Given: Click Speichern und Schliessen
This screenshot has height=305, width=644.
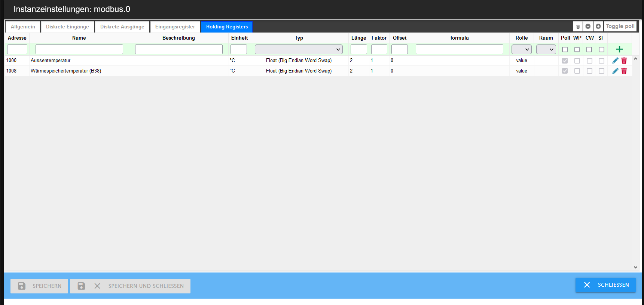Looking at the screenshot, I should [x=130, y=286].
